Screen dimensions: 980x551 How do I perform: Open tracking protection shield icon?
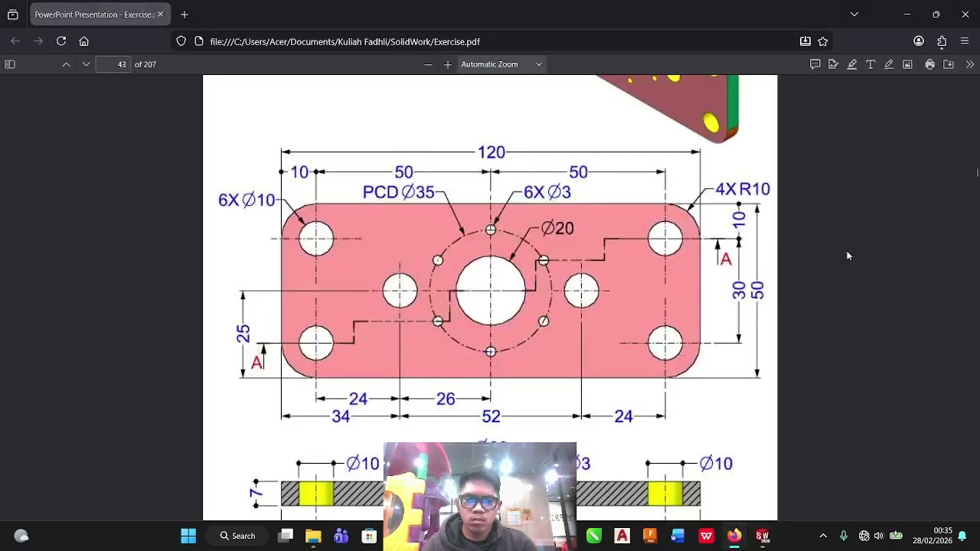click(x=181, y=41)
